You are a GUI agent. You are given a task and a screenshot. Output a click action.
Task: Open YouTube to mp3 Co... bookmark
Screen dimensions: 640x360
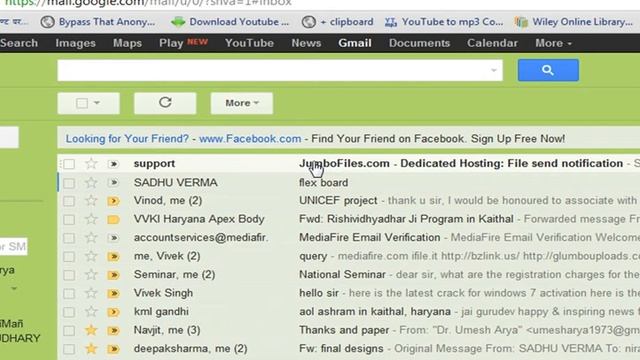click(444, 22)
